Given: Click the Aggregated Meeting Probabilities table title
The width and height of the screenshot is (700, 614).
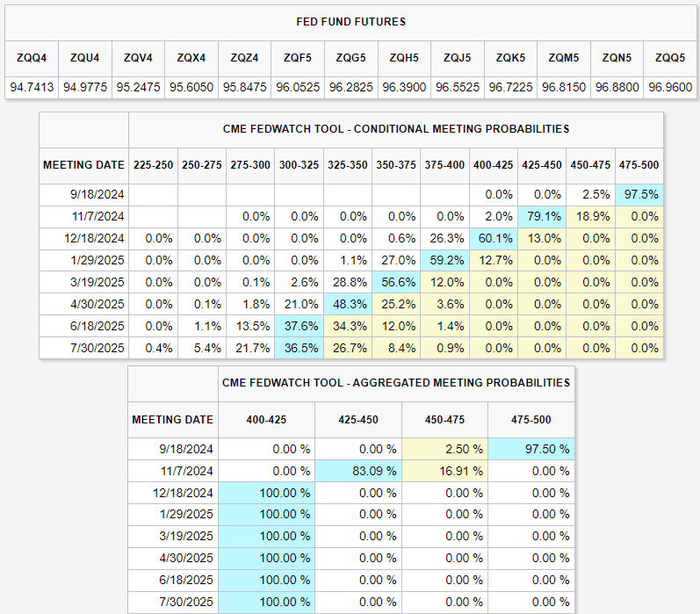Looking at the screenshot, I should pos(395,383).
